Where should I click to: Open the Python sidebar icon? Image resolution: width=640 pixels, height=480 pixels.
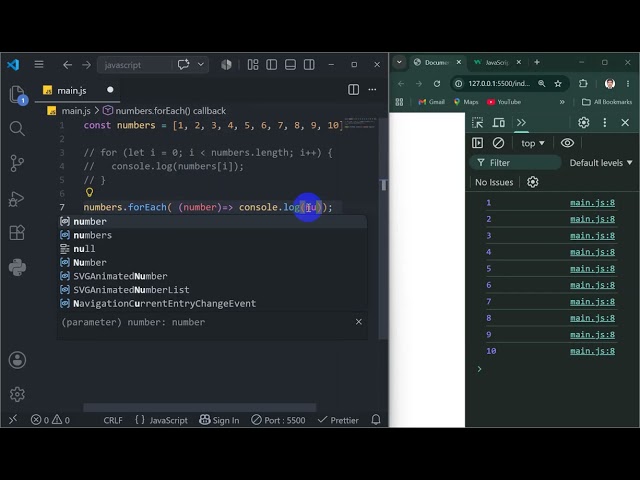tap(17, 267)
